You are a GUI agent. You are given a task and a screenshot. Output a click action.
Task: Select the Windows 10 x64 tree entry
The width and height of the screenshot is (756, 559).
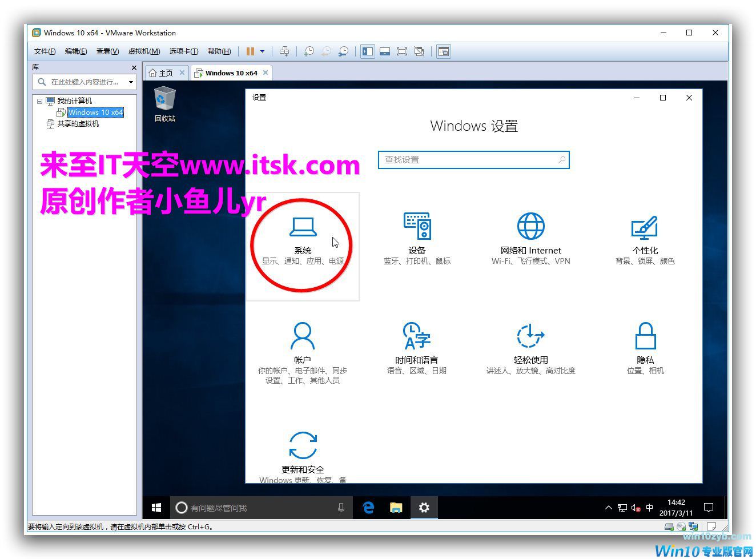pos(95,112)
